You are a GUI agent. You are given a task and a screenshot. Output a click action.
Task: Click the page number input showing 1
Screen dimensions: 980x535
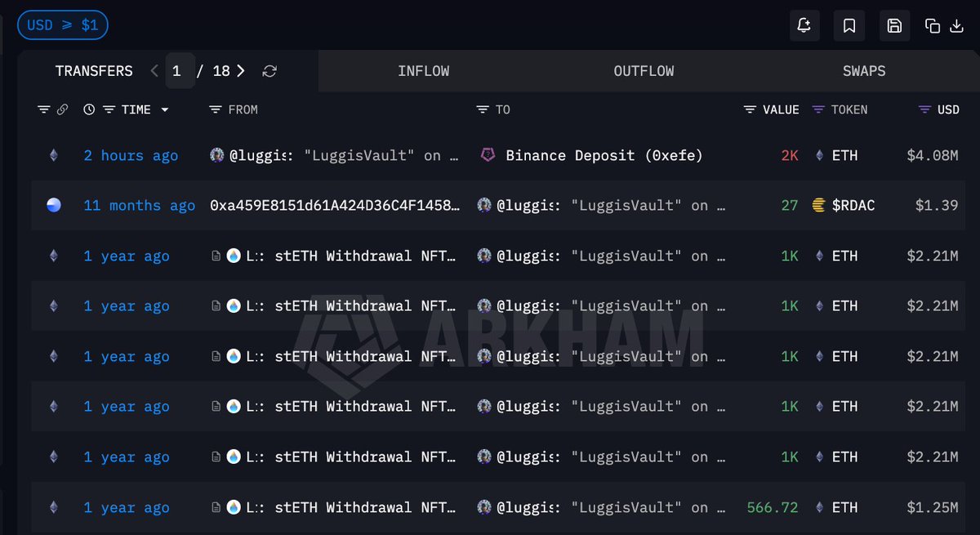(180, 71)
